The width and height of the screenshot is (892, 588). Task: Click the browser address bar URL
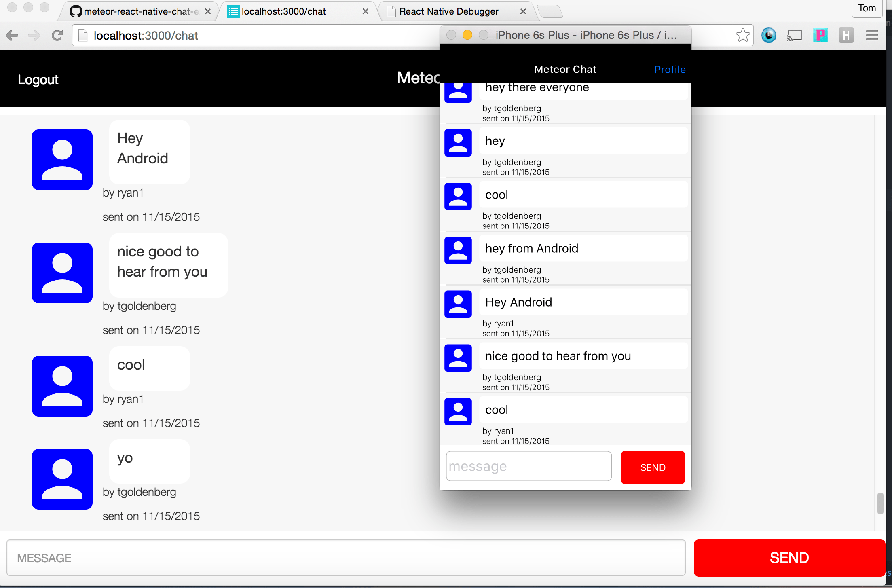(146, 36)
